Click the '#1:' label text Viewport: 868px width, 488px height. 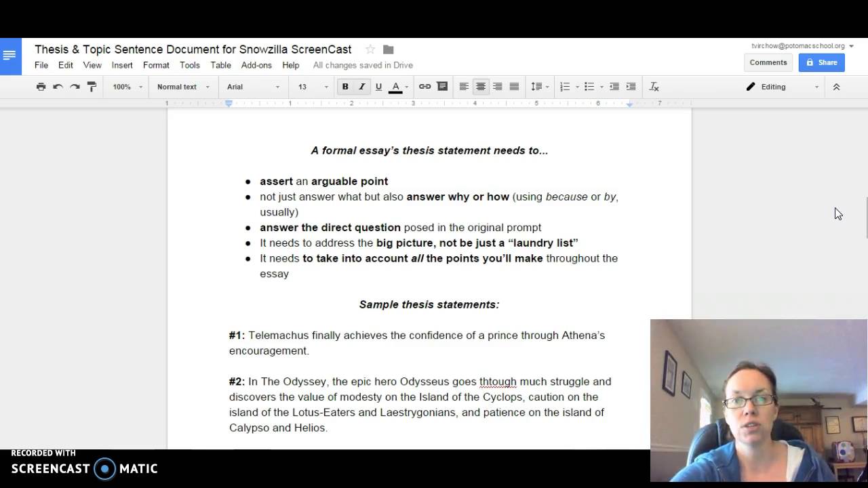pyautogui.click(x=237, y=335)
